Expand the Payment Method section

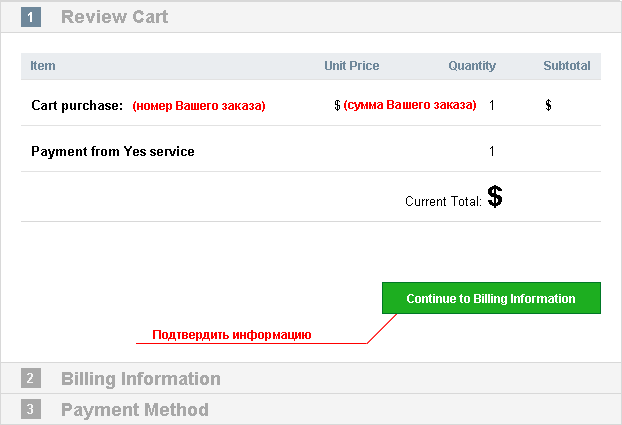point(311,409)
